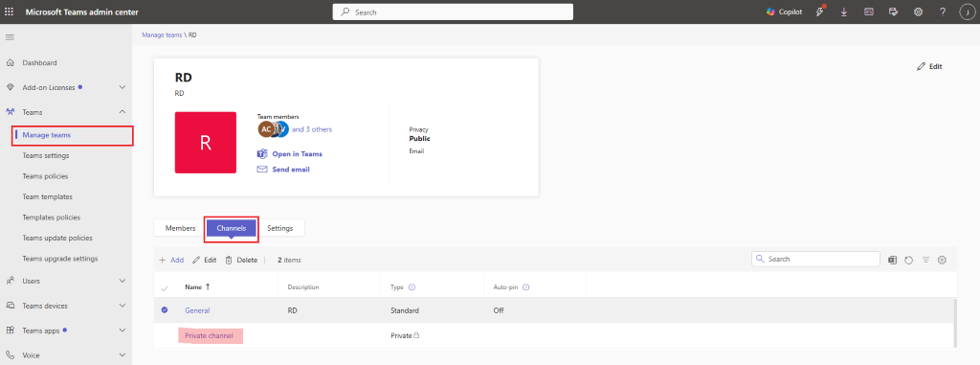Click the Dashboard home icon

10,62
